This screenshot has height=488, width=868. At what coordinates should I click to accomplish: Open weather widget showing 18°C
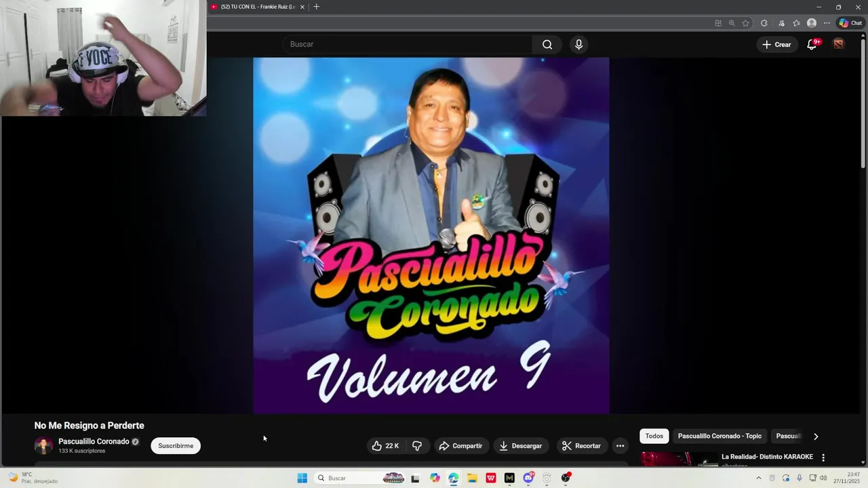point(33,478)
